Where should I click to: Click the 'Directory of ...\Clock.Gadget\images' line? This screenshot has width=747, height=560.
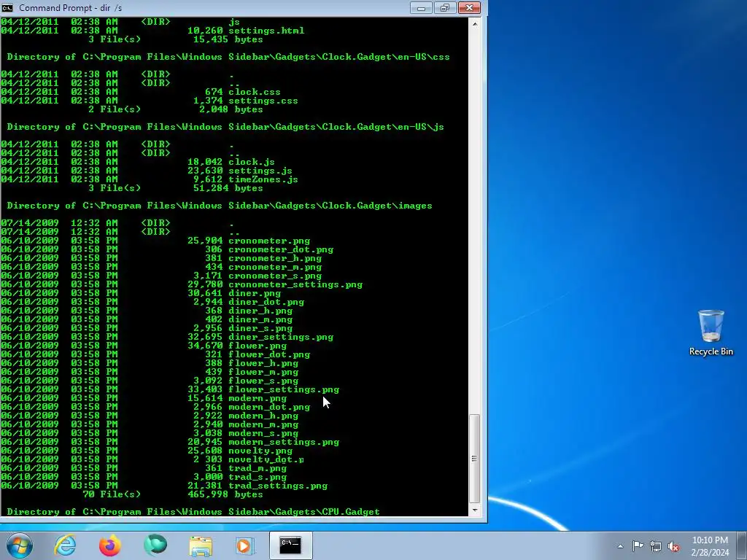(219, 206)
